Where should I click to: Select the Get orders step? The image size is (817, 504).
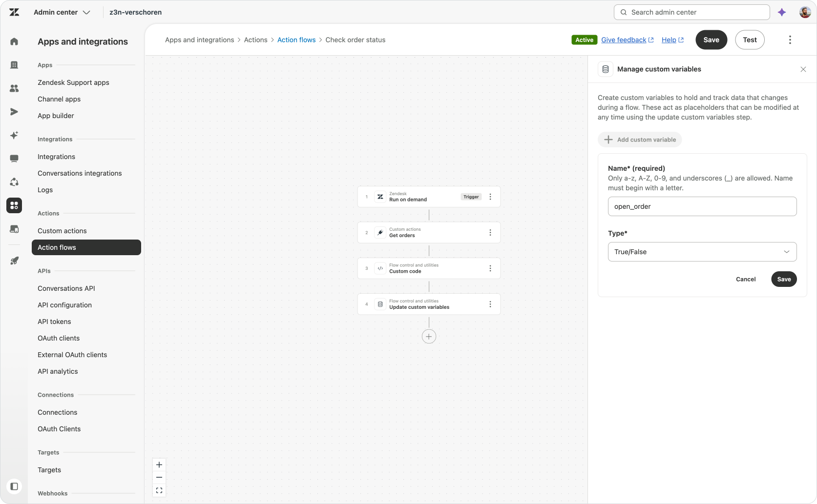click(x=429, y=233)
